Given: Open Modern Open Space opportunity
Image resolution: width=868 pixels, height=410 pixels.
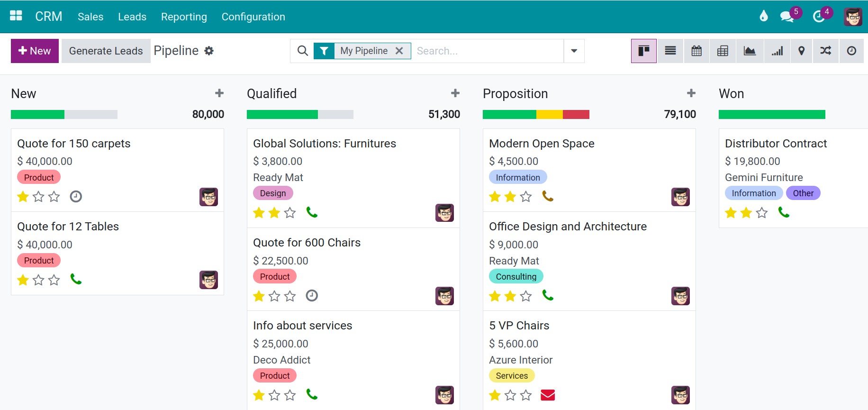Looking at the screenshot, I should 589,170.
